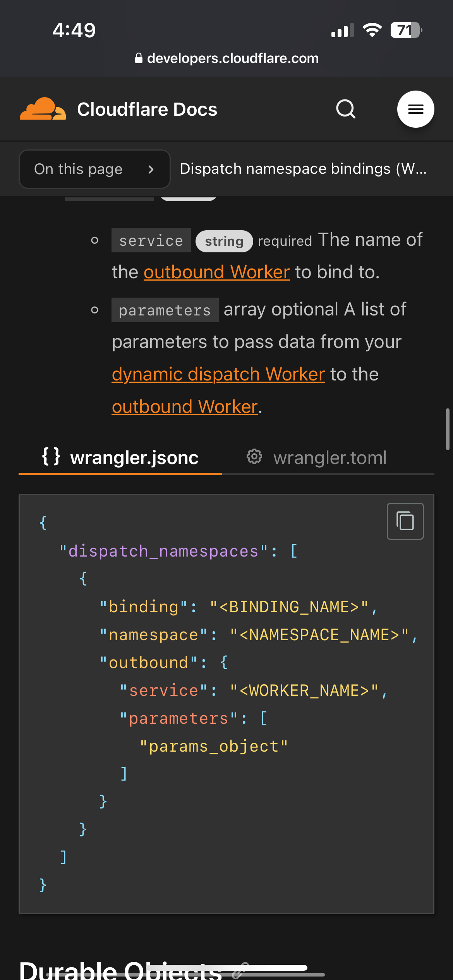Click the page scrollbar thumb
453x980 pixels.
coord(448,429)
